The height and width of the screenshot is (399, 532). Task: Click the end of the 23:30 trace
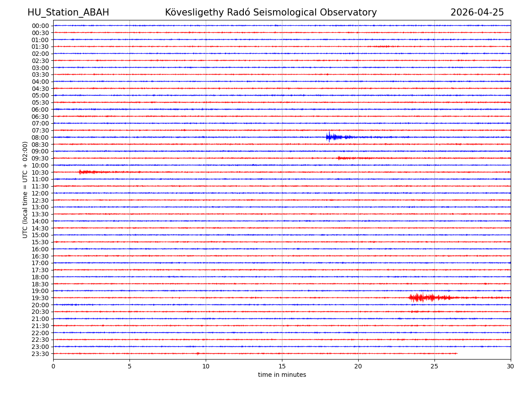[x=457, y=353]
